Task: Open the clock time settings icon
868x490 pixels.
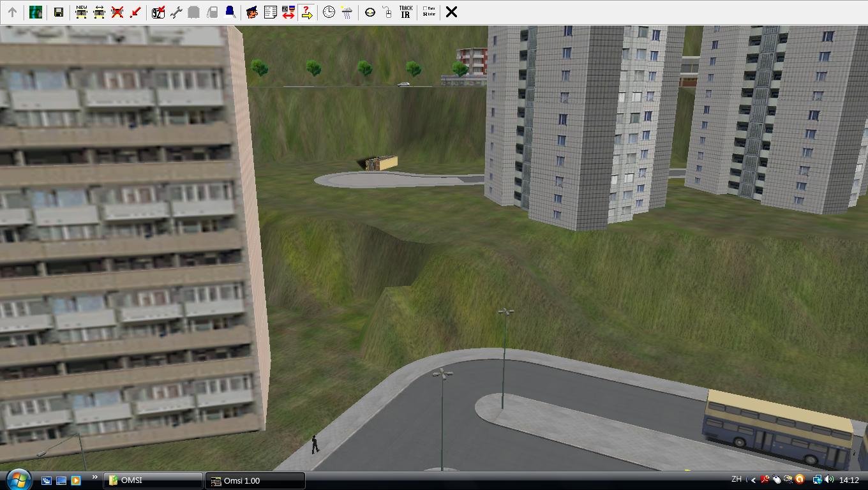Action: coord(329,12)
